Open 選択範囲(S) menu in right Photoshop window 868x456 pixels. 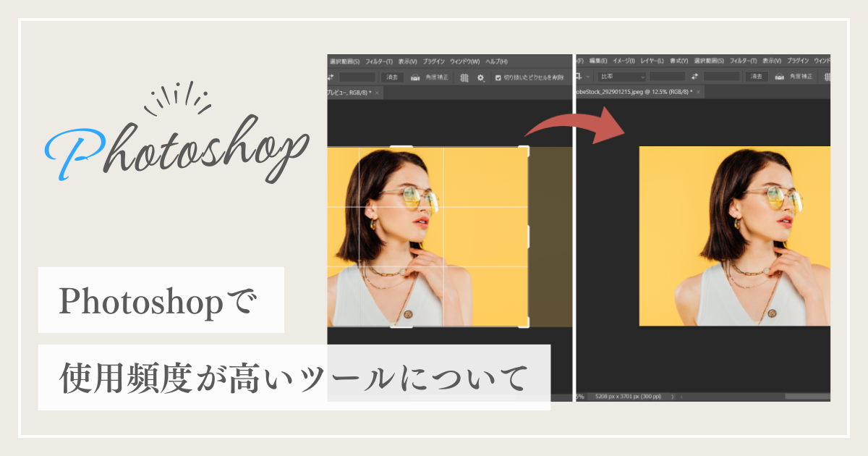710,62
